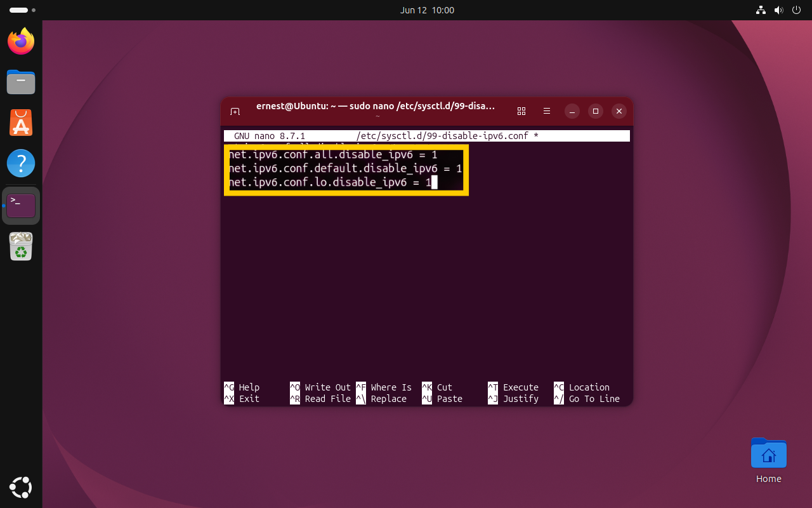Open the Home folder desktop icon
The image size is (812, 508).
768,462
